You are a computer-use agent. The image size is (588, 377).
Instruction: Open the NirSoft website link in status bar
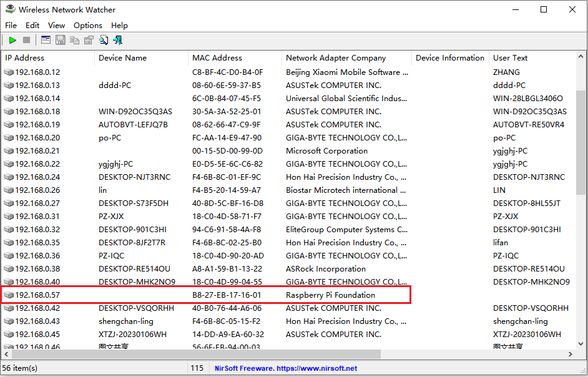[x=286, y=368]
